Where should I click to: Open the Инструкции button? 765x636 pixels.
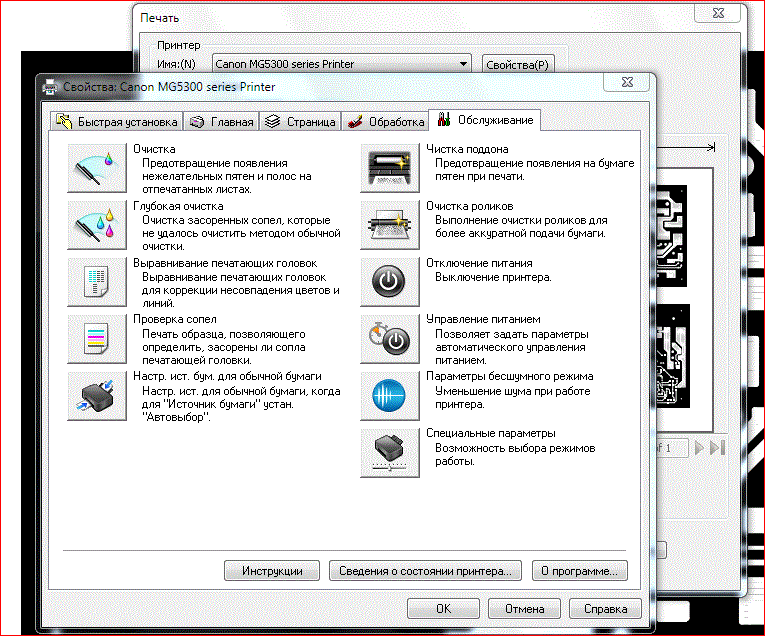click(x=272, y=571)
